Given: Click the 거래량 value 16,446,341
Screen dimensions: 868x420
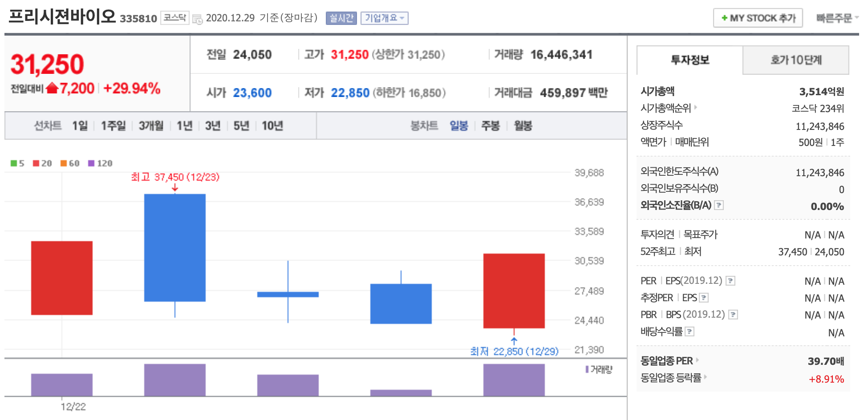Looking at the screenshot, I should [x=561, y=55].
